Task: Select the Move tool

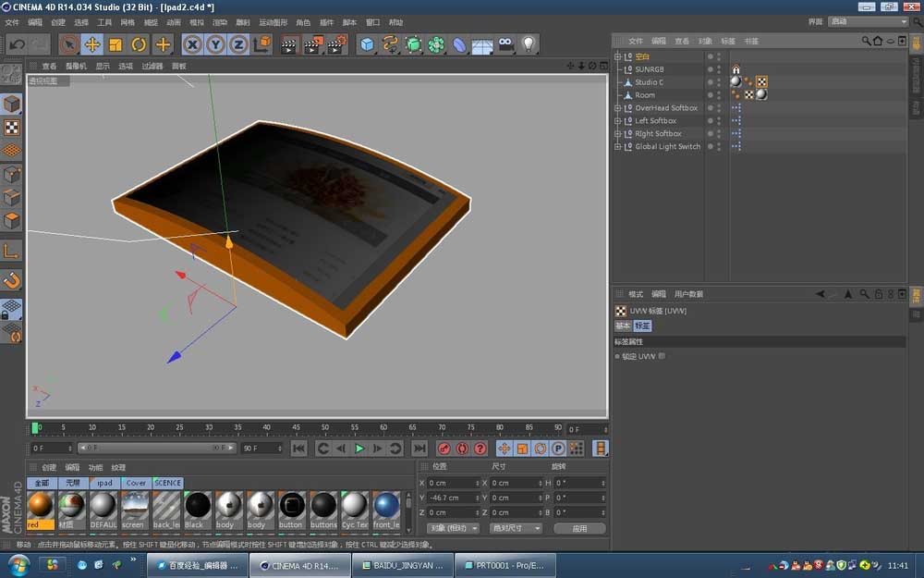Action: pos(92,43)
